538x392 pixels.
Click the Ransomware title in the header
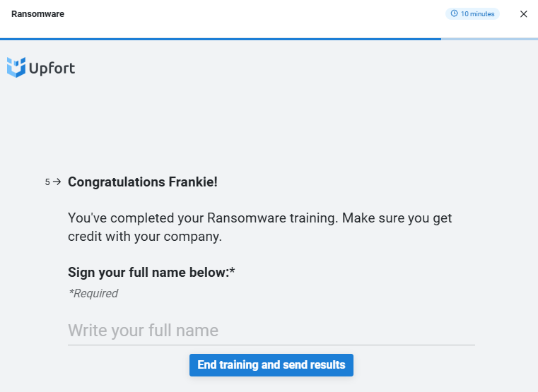pos(37,14)
